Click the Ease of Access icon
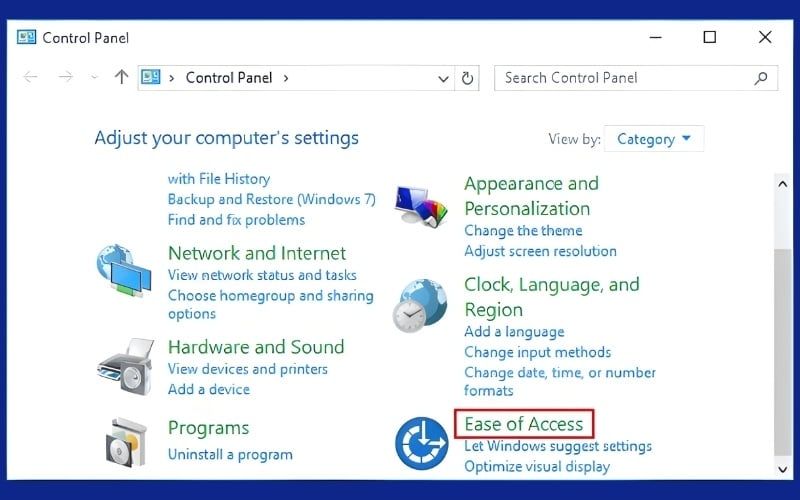 [x=421, y=443]
